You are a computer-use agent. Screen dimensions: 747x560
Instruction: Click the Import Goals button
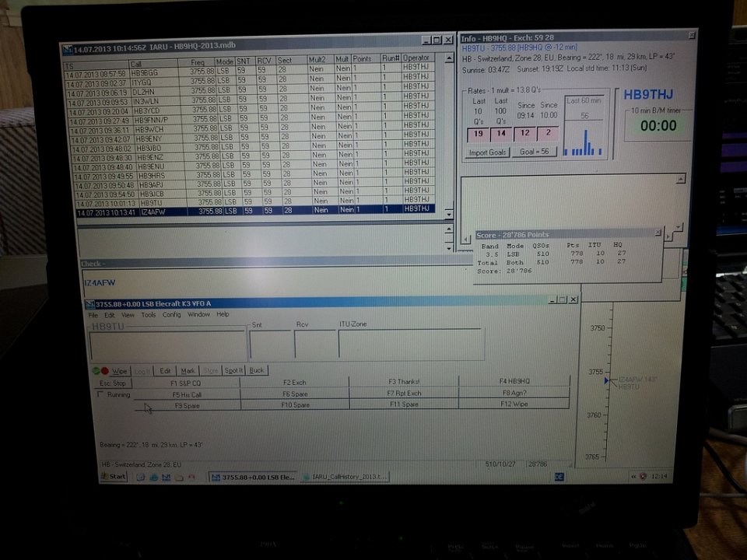coord(488,152)
